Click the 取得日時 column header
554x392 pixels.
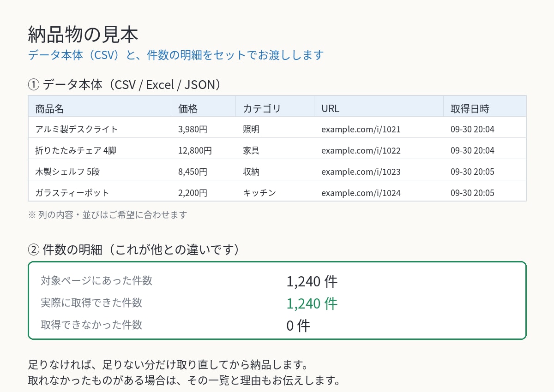coord(470,109)
